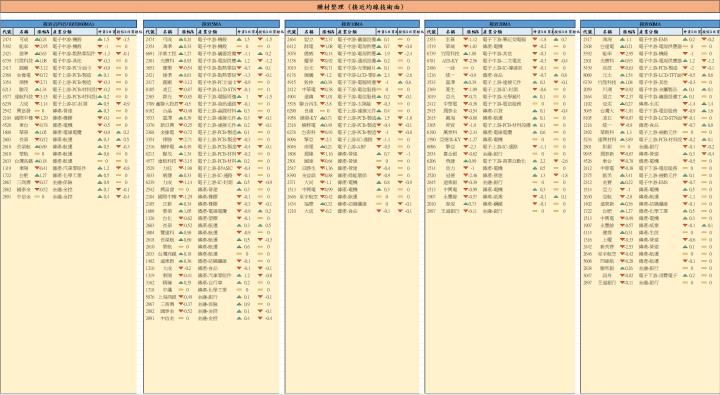The image size is (720, 395).
Task: Select stock name 鴻海 with code 2317
Action: click(x=607, y=39)
